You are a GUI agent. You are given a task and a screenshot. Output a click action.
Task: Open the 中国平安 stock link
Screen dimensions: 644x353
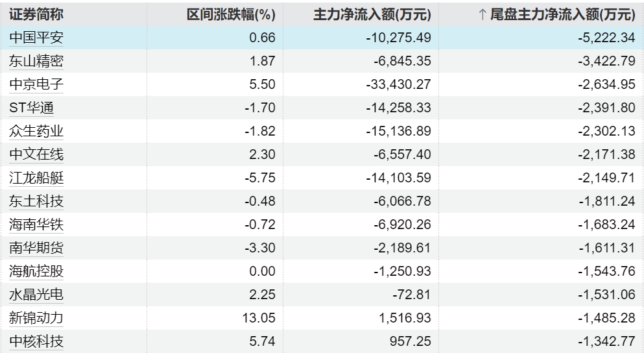tap(36, 38)
